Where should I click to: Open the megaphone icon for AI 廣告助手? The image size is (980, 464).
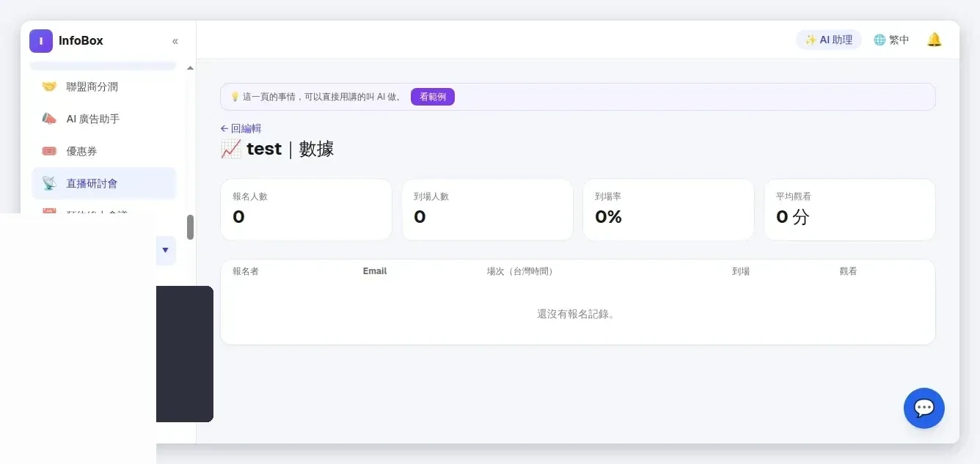pyautogui.click(x=49, y=119)
